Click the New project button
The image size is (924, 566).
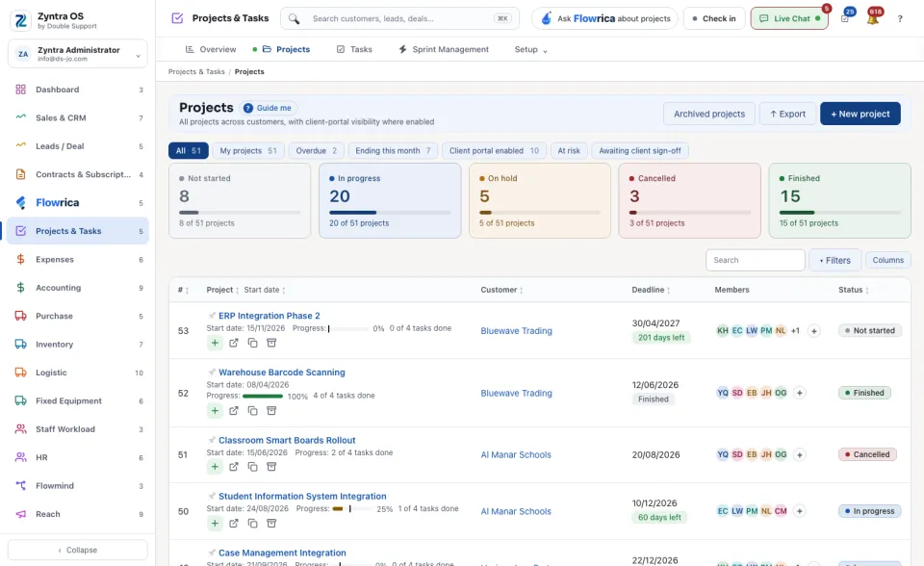[x=860, y=114]
